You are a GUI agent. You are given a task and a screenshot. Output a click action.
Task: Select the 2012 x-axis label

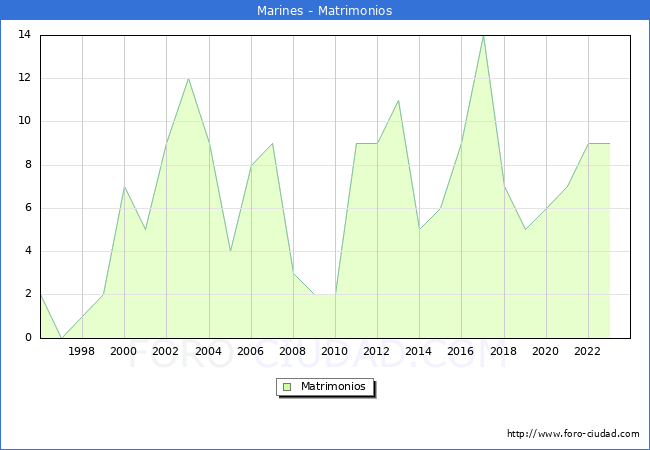pyautogui.click(x=377, y=351)
